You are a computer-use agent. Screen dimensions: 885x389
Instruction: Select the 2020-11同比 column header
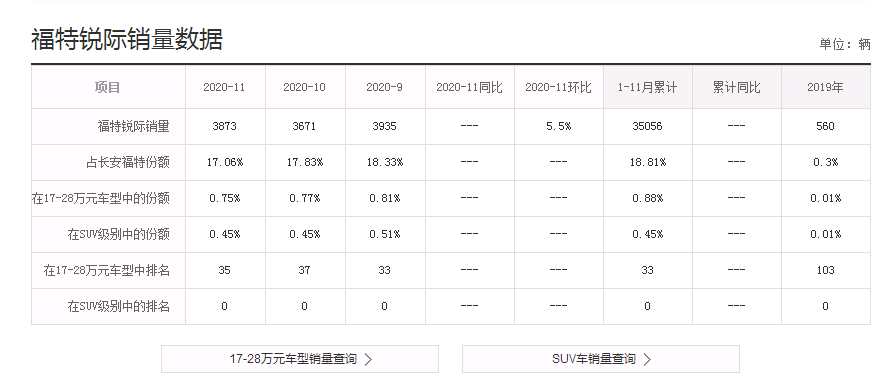tap(470, 88)
